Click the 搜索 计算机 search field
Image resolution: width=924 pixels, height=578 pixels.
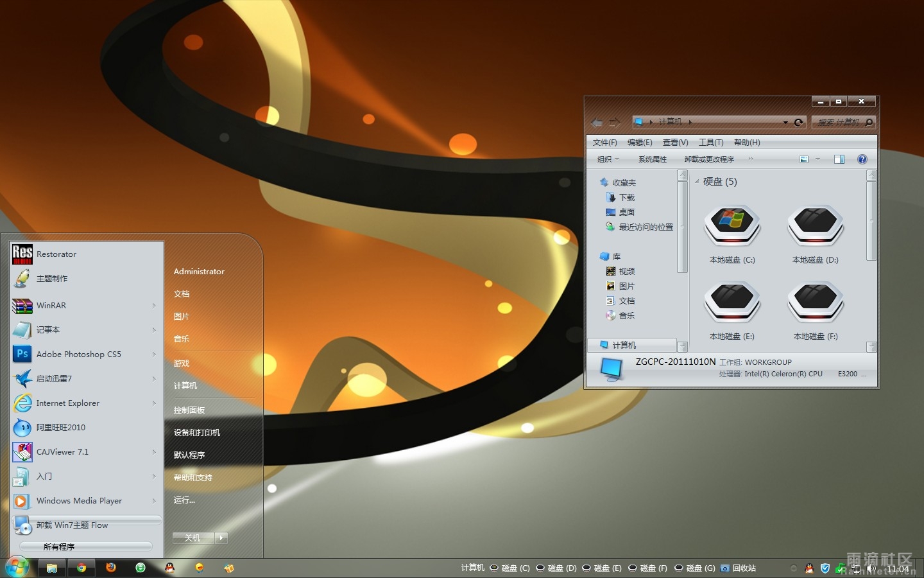tap(843, 122)
